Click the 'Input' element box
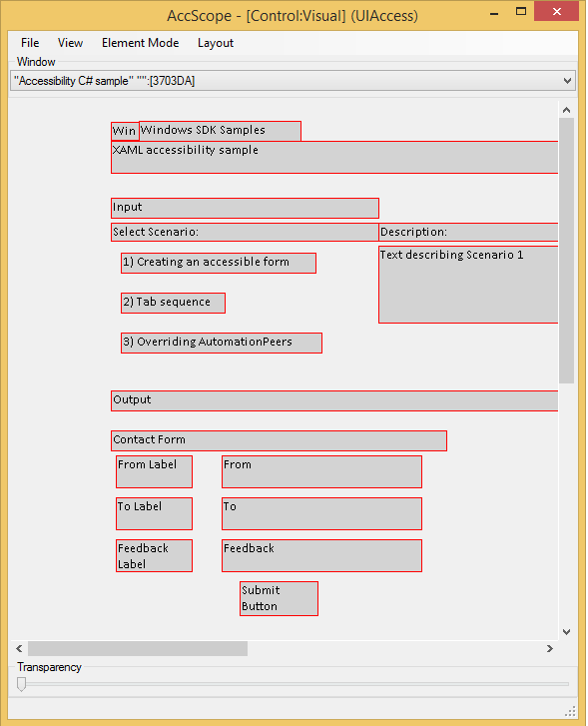The width and height of the screenshot is (588, 726). click(x=245, y=208)
